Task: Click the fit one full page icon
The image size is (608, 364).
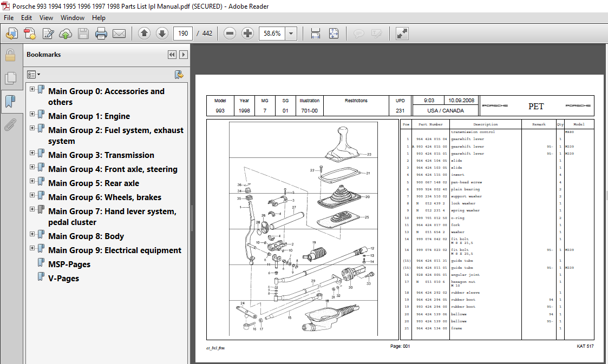Action: coord(334,34)
